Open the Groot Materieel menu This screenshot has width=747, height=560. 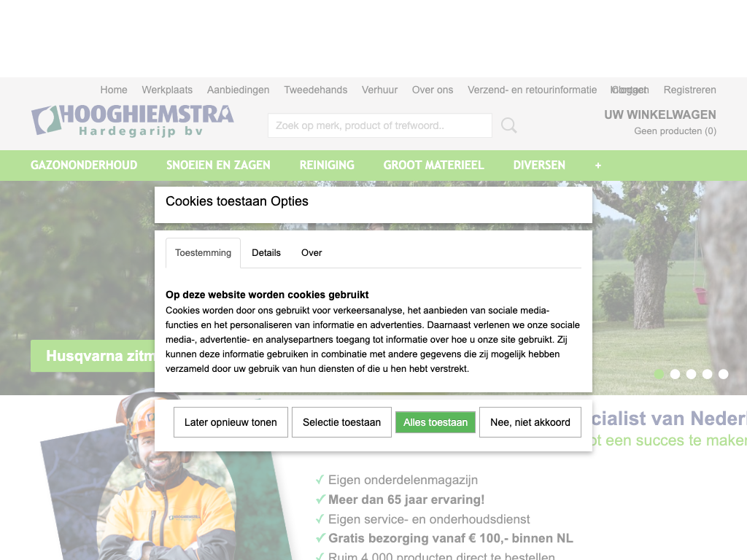click(x=433, y=166)
